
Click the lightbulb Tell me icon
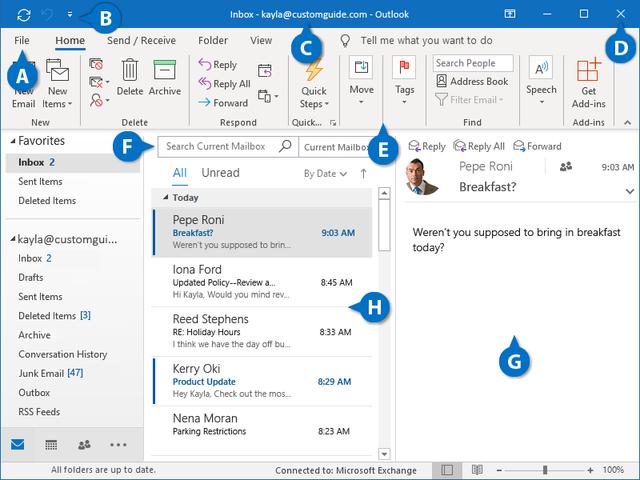(x=345, y=40)
